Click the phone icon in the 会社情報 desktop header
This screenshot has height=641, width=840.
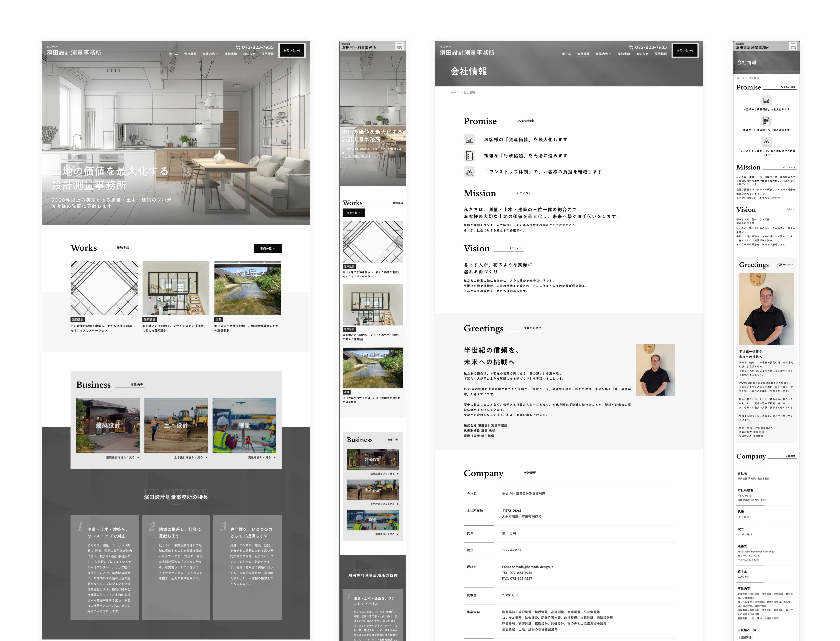coord(631,47)
